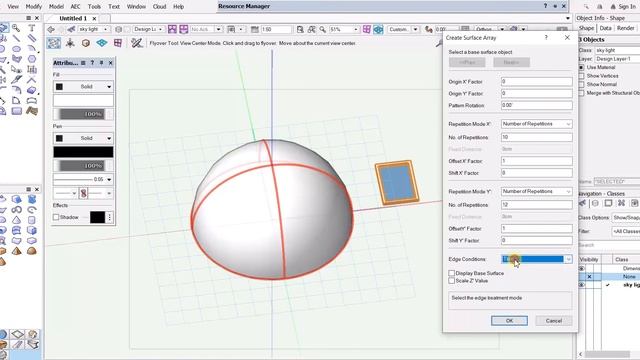Toggle the Show Vertices checkbox
Viewport: 640px width, 360px height.
[582, 76]
